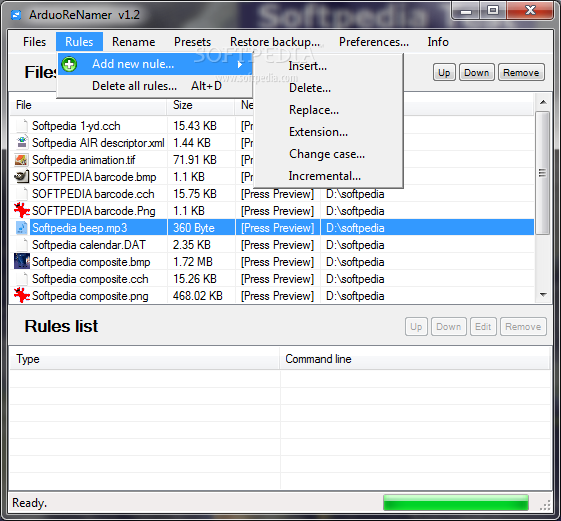Click the Files list Remove button
The image size is (561, 521).
(521, 73)
